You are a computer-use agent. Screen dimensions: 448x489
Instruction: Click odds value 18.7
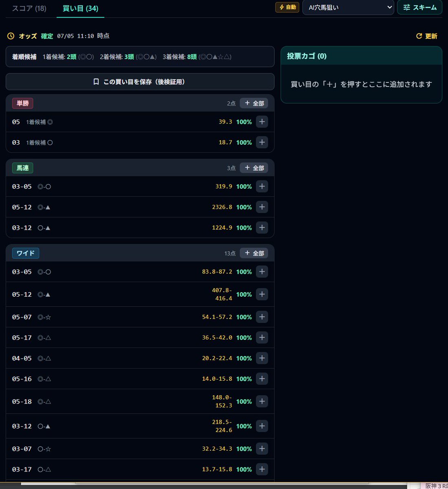[x=225, y=142]
